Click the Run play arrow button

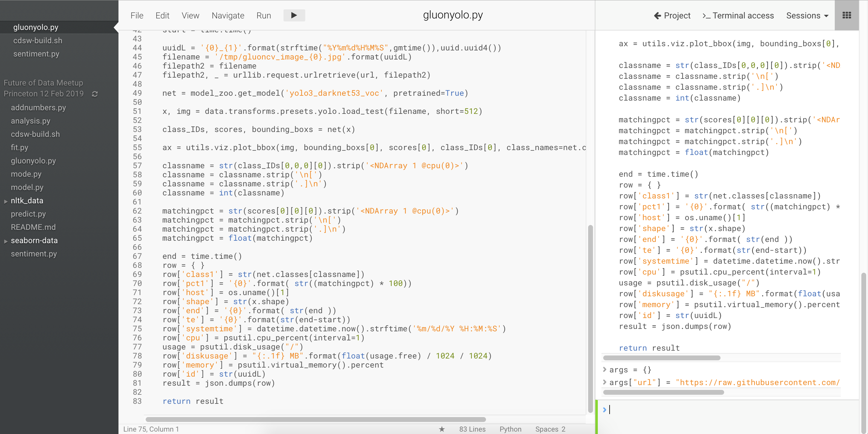click(294, 15)
